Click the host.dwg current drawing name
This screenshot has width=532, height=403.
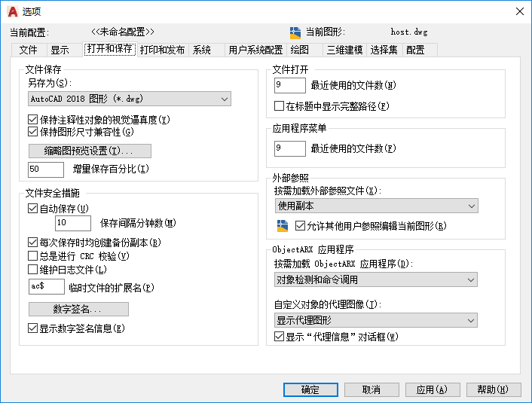tap(409, 32)
